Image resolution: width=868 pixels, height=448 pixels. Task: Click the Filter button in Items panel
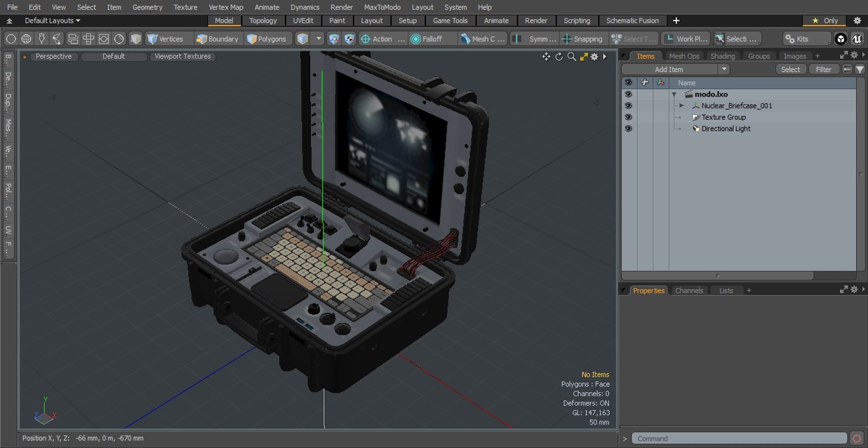[x=823, y=69]
